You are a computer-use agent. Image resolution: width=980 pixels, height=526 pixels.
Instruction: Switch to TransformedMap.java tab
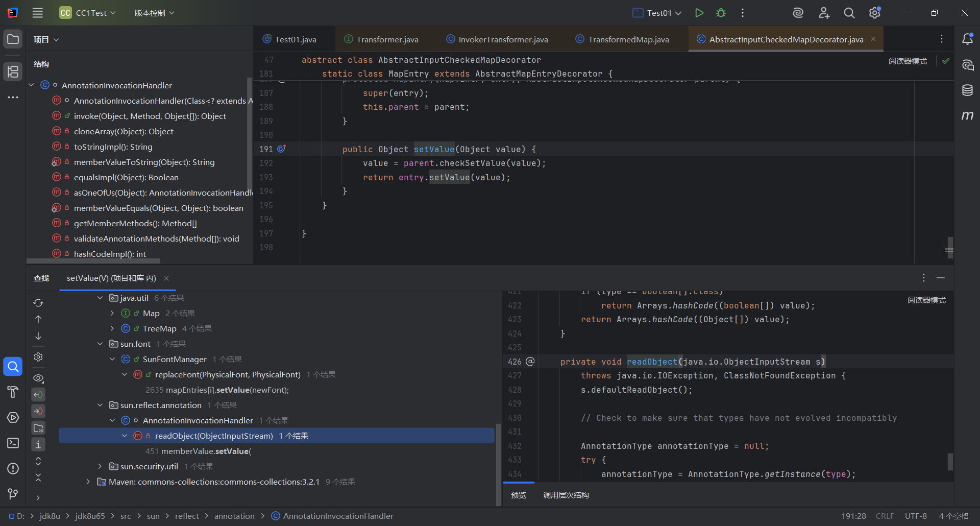(622, 39)
